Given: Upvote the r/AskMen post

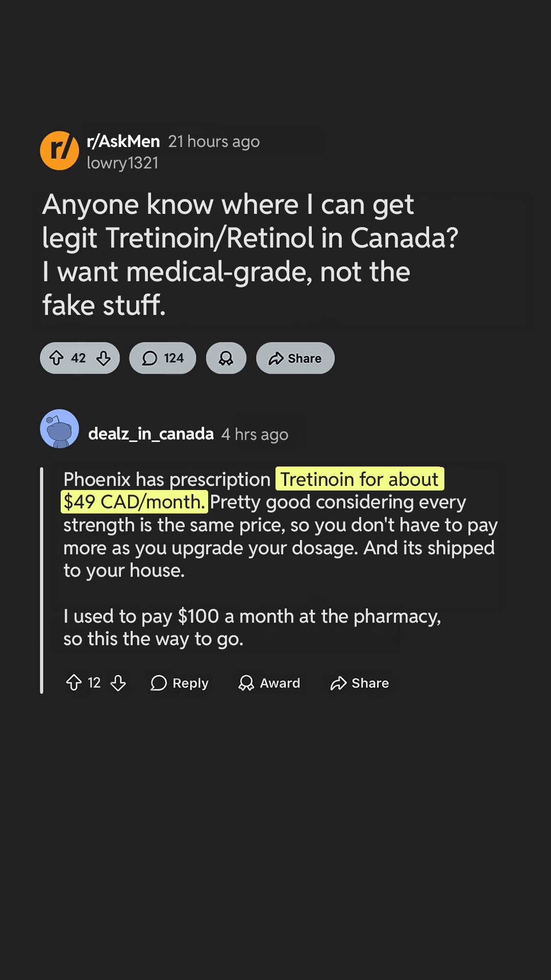Looking at the screenshot, I should [57, 358].
